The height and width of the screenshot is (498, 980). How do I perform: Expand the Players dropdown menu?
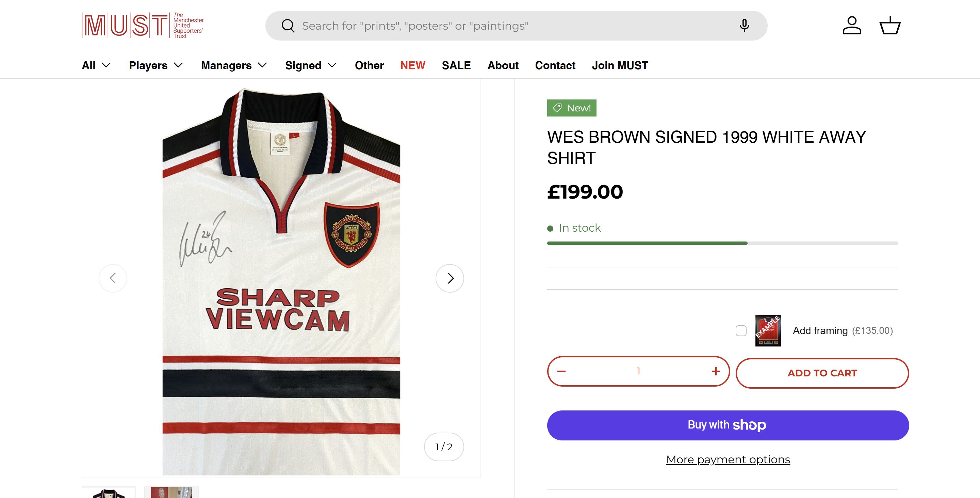[156, 65]
